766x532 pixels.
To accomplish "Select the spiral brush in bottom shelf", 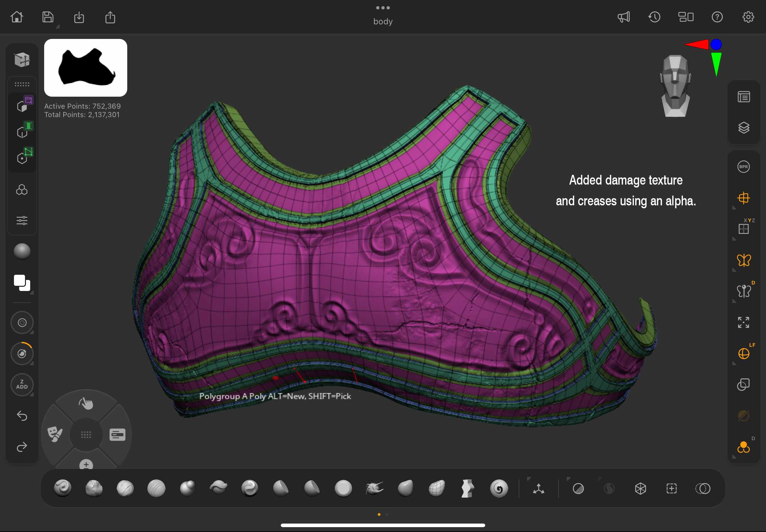I will [499, 489].
